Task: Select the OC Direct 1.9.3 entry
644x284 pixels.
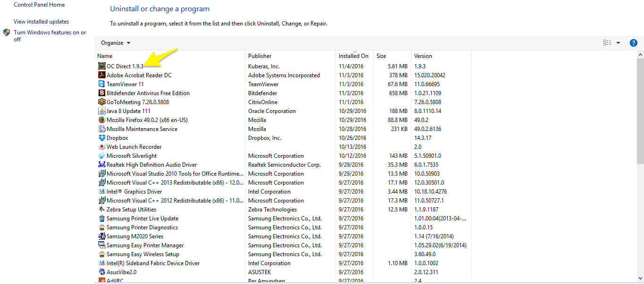Action: (x=125, y=66)
